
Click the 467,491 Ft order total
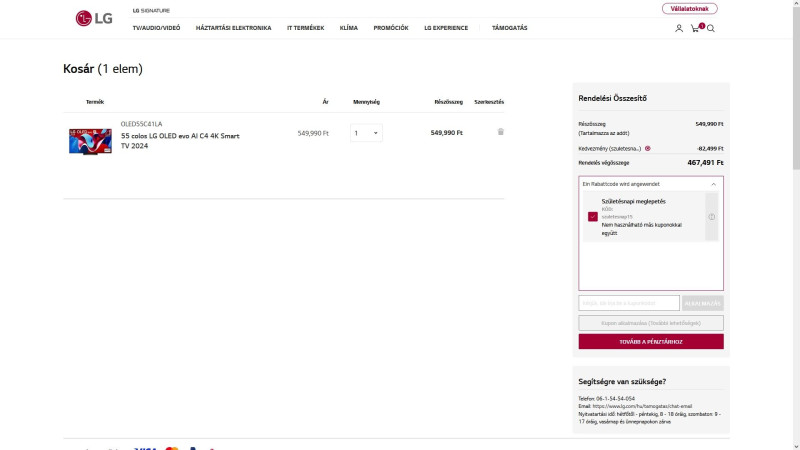(x=705, y=163)
